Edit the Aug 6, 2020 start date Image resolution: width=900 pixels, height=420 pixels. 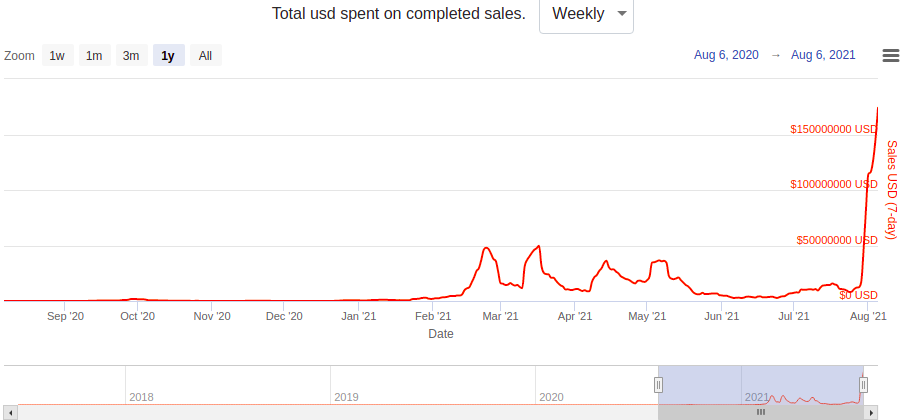coord(726,56)
